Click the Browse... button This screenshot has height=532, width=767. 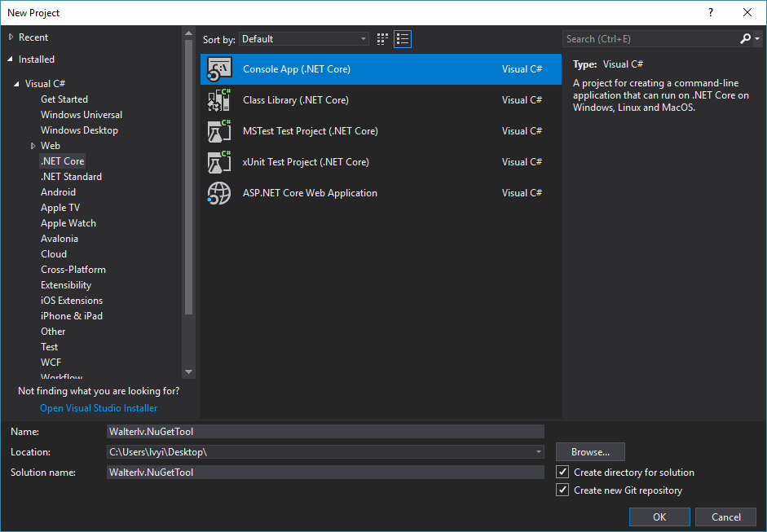pyautogui.click(x=590, y=452)
